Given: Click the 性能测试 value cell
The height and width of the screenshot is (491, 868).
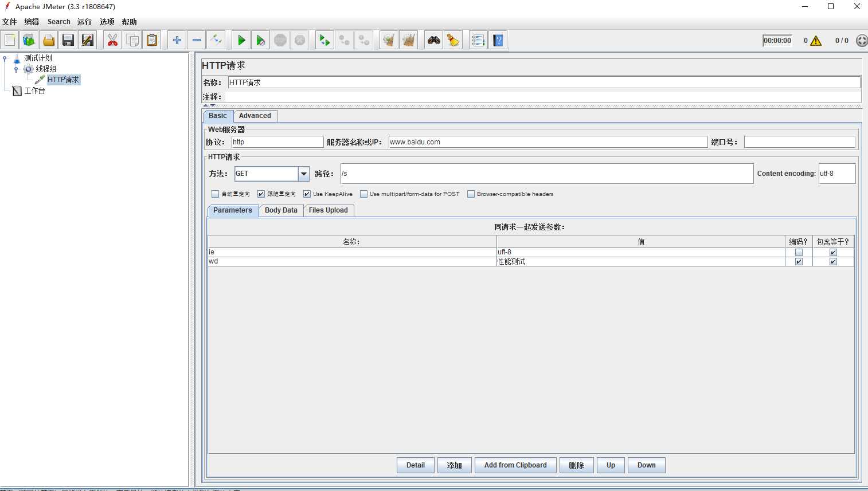Looking at the screenshot, I should (x=640, y=262).
